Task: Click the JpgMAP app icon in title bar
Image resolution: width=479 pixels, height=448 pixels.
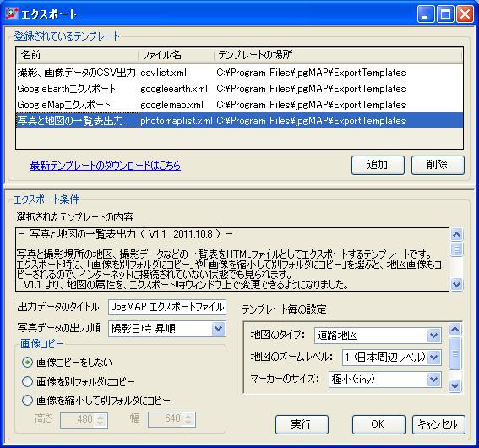Action: coord(12,14)
